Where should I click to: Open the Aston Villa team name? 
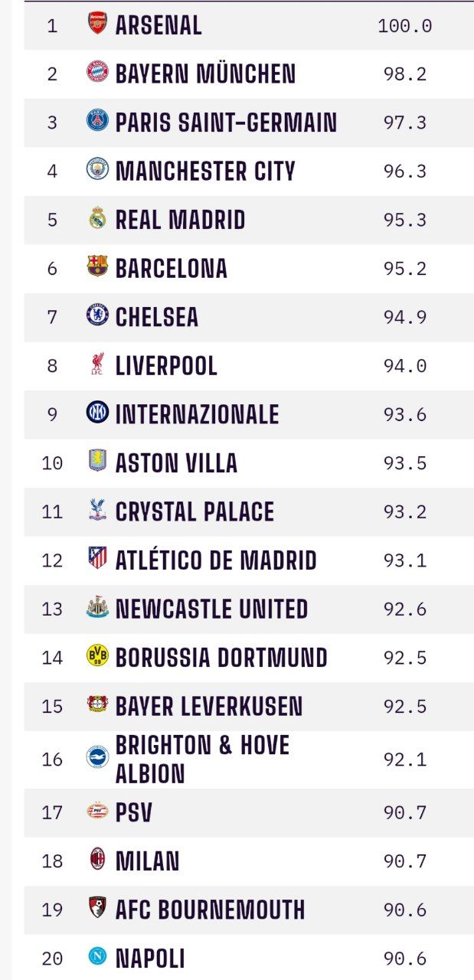(176, 463)
